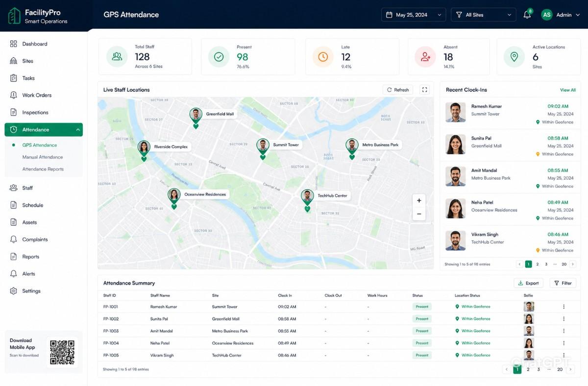Select Attendance Reports submenu item
Viewport: 588px width, 386px height.
click(x=43, y=169)
